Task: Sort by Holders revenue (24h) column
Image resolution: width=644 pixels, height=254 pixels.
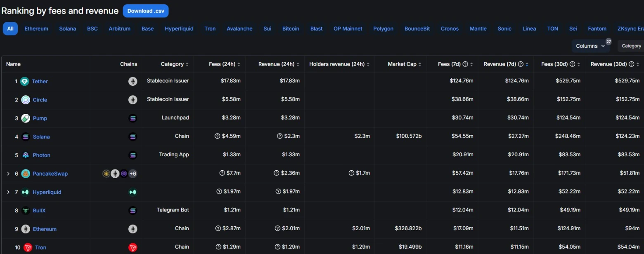Action: click(x=339, y=64)
